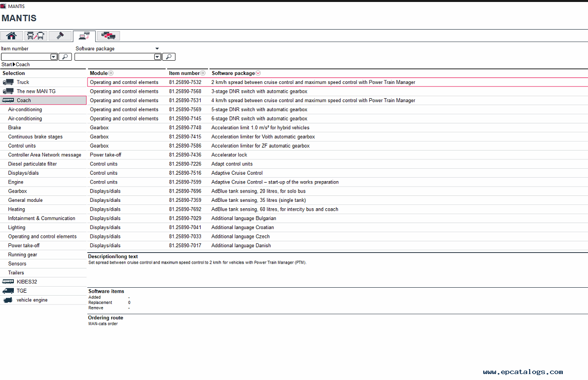Click the Item number search magnifier

pyautogui.click(x=65, y=57)
